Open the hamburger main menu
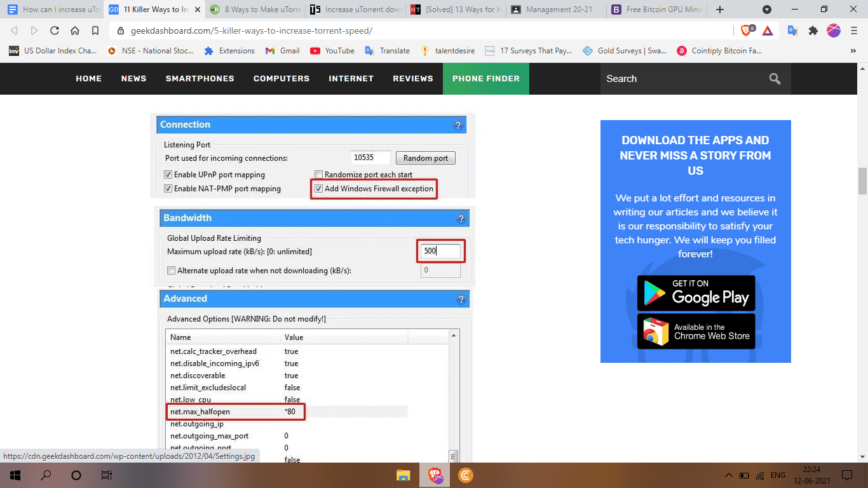 [853, 30]
